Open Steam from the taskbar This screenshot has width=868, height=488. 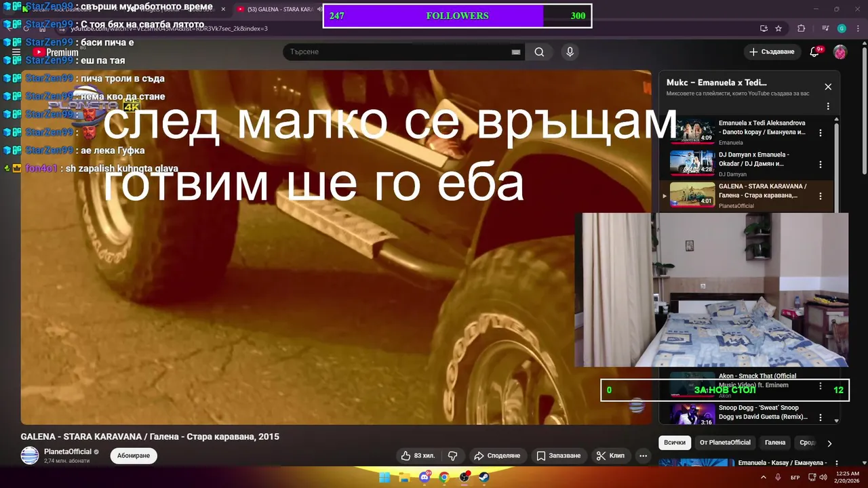coord(484,477)
